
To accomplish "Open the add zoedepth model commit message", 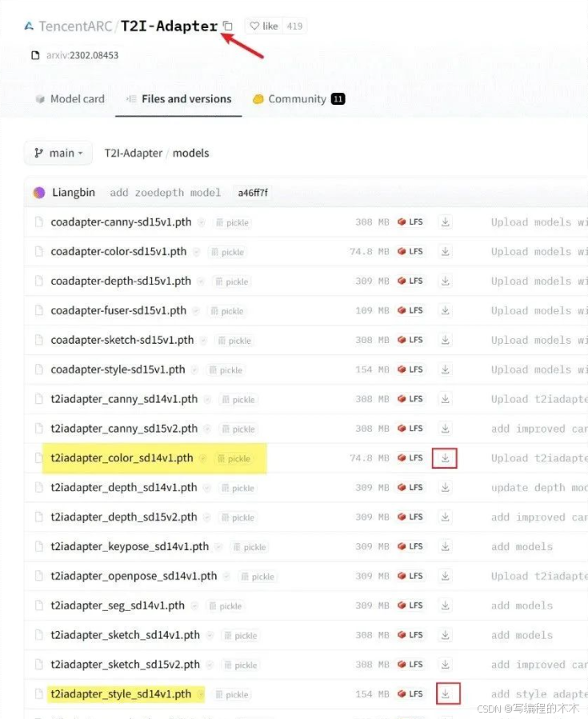I will coord(165,193).
